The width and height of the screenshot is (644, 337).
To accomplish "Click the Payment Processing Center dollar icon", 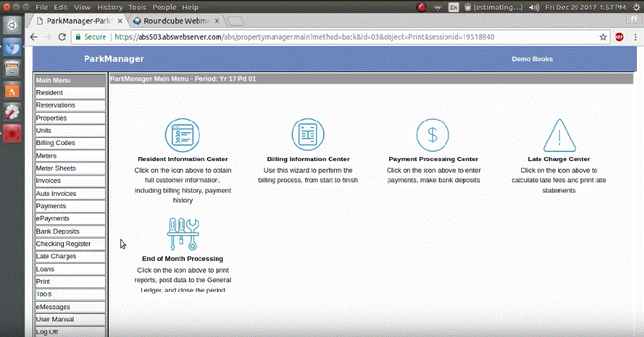I will point(433,135).
